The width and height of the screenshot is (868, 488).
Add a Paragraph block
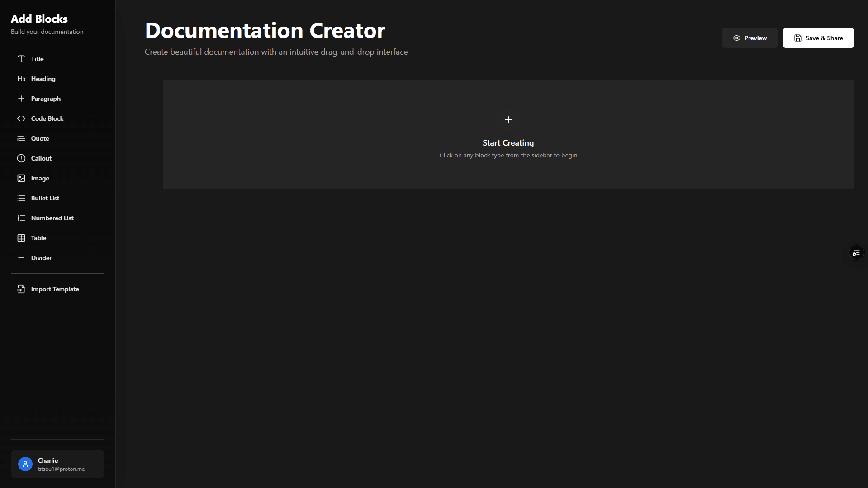point(21,99)
